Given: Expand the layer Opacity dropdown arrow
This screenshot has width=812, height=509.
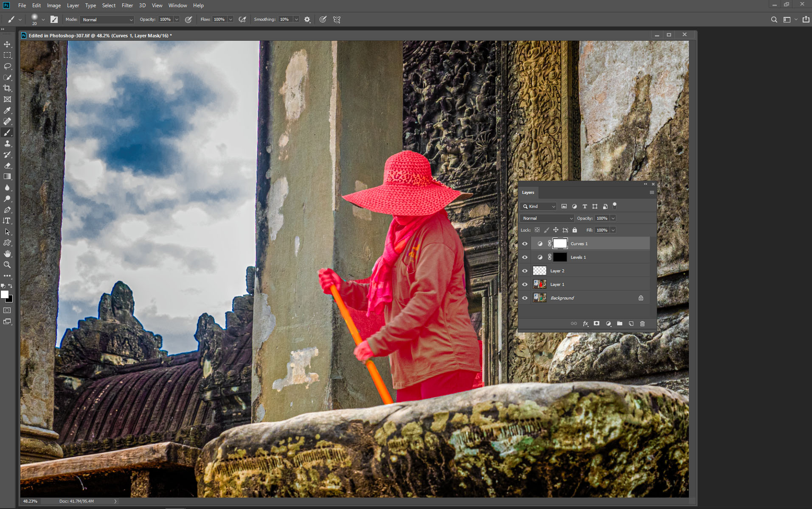Looking at the screenshot, I should pyautogui.click(x=613, y=218).
